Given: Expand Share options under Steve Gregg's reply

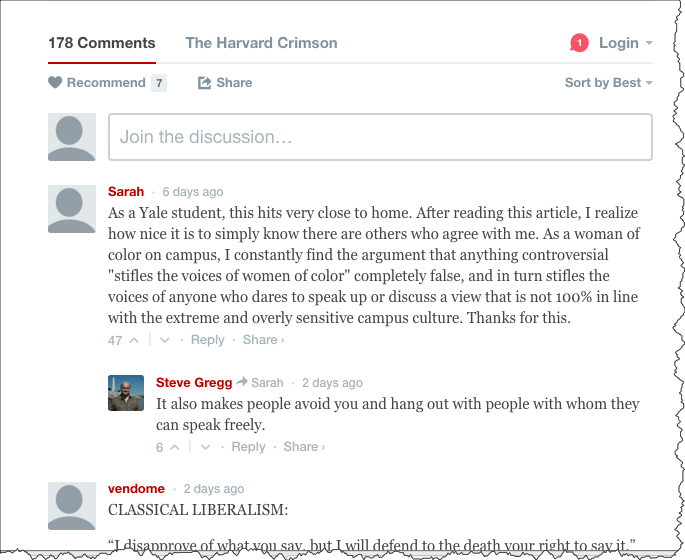Looking at the screenshot, I should (303, 447).
